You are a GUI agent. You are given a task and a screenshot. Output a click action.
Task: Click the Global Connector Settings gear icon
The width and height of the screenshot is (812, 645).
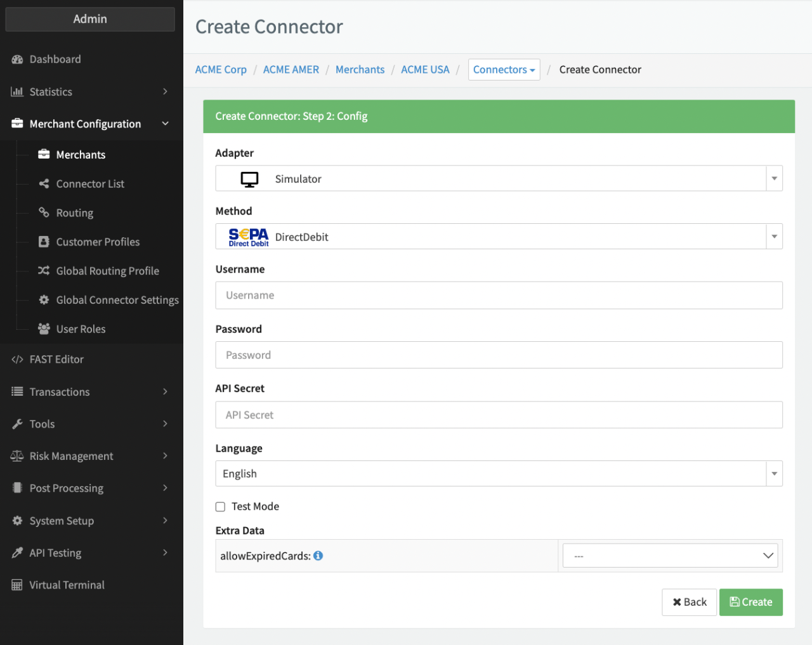click(x=44, y=300)
